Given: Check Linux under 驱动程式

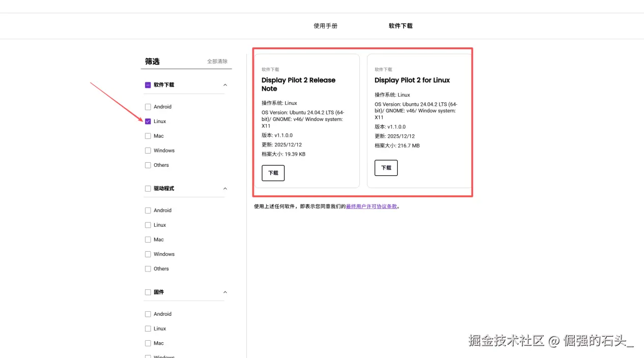Looking at the screenshot, I should coord(148,225).
